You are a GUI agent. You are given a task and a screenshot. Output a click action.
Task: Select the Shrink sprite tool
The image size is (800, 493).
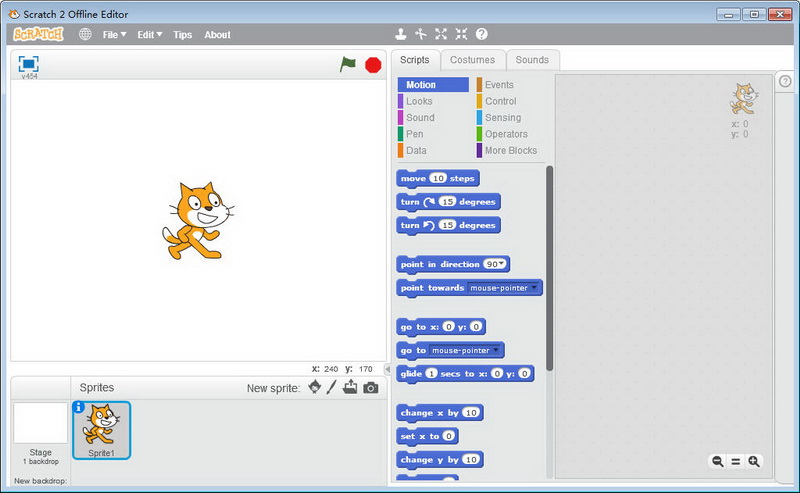click(x=461, y=34)
